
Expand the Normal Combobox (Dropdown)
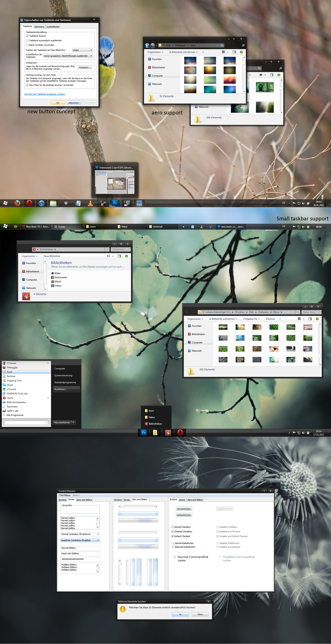(x=98, y=534)
